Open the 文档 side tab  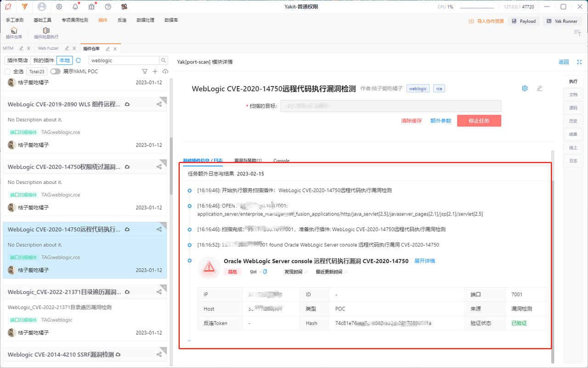click(x=573, y=95)
